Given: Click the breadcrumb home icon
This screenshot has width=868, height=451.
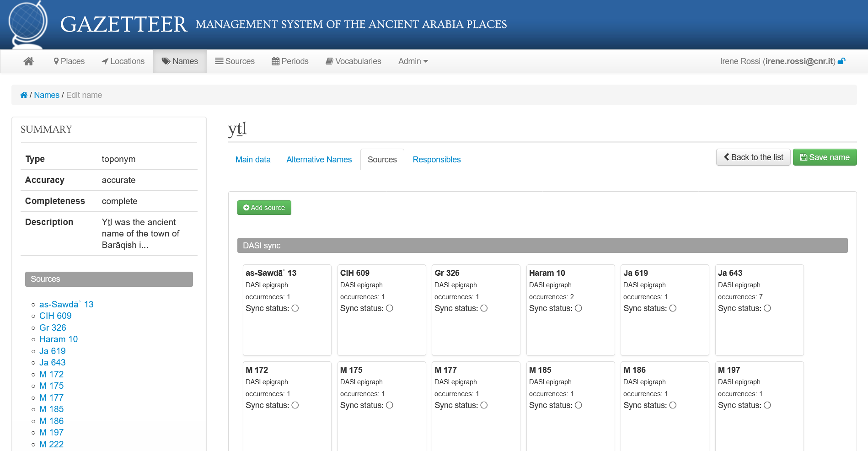Looking at the screenshot, I should [x=24, y=95].
